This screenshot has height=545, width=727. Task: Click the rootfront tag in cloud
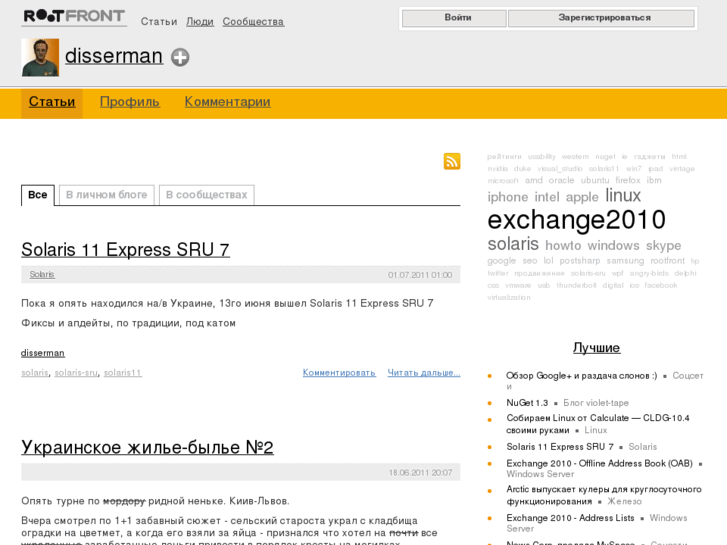(667, 261)
